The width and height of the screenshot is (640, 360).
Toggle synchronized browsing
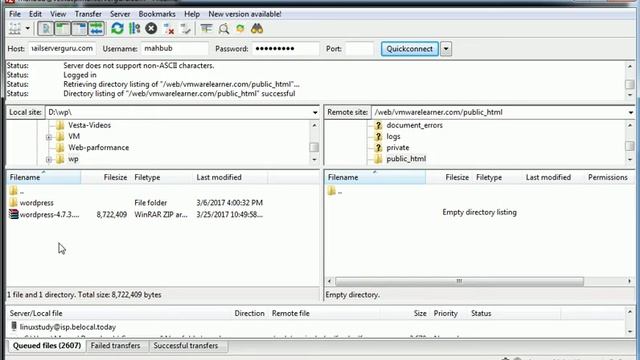240,29
